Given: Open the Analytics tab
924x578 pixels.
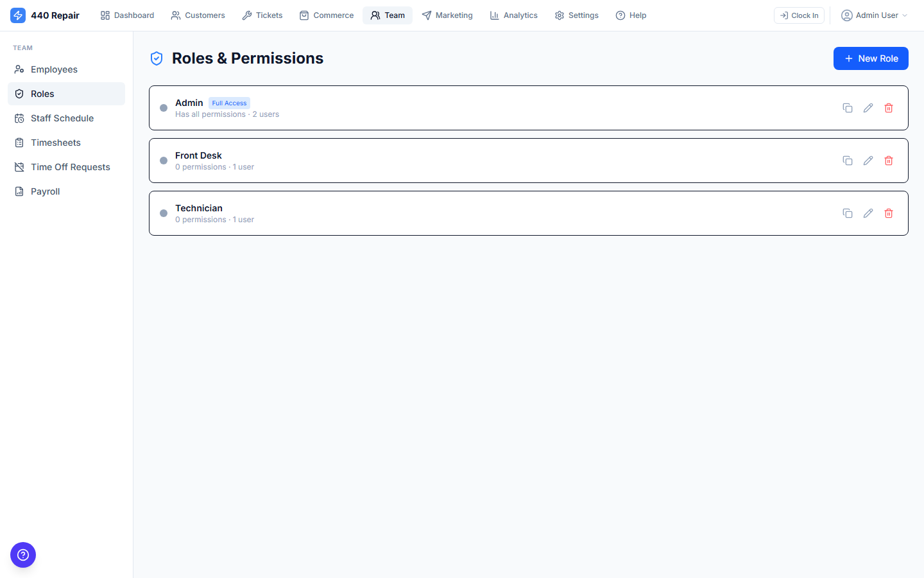Looking at the screenshot, I should coord(513,15).
